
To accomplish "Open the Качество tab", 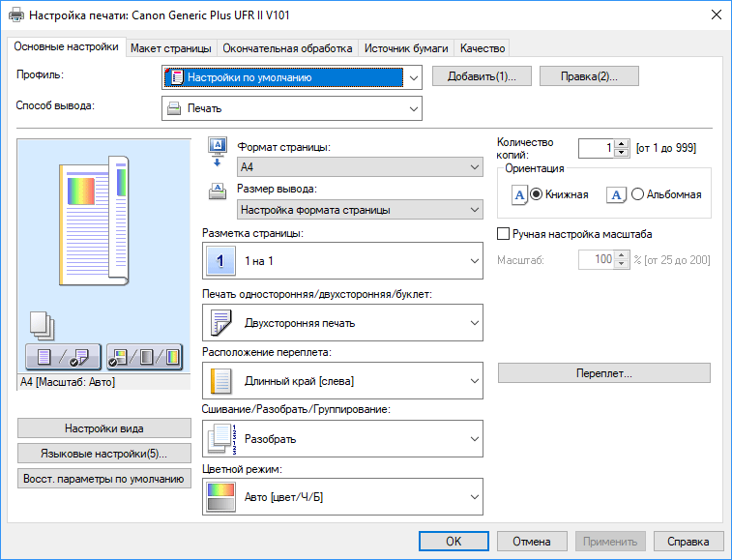I will tap(483, 48).
